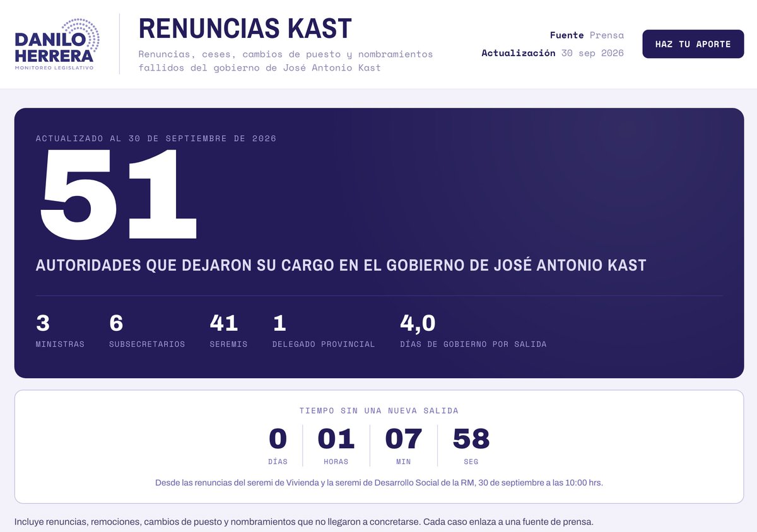Click the big 51 counter number

coord(118,194)
